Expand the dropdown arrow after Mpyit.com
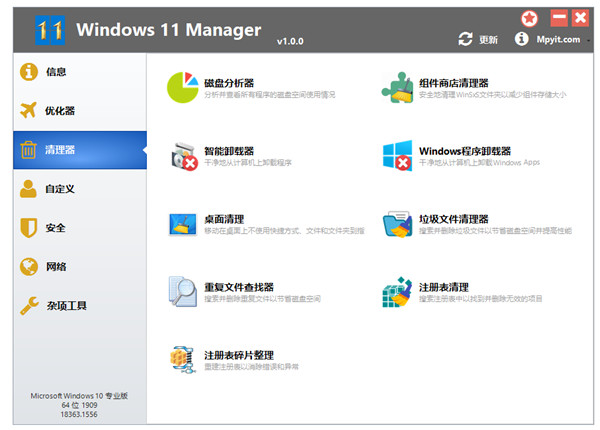Viewport: 600px width, 430px height. coord(589,40)
